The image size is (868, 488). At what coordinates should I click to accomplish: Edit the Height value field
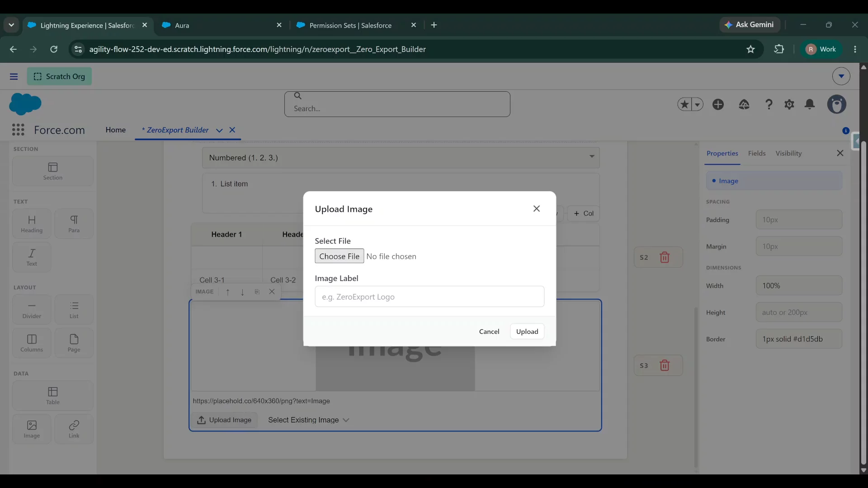point(798,312)
